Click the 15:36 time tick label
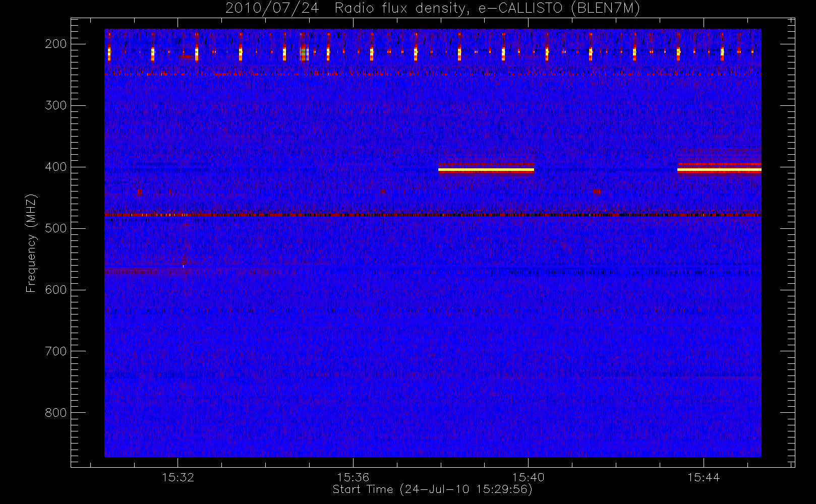 [353, 477]
